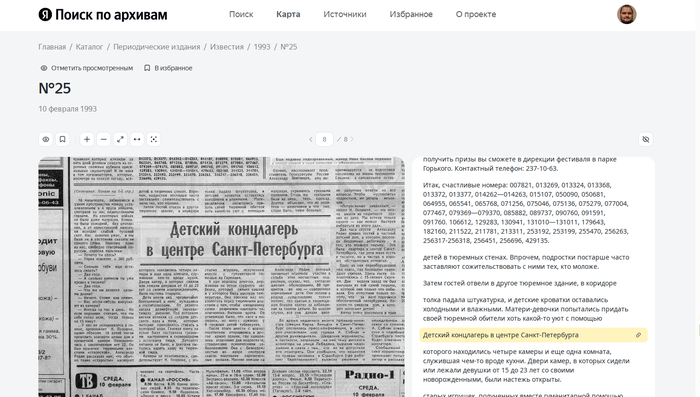Click paragraph starting 'детей в тюремных стенах'
This screenshot has height=397, width=700.
526,262
